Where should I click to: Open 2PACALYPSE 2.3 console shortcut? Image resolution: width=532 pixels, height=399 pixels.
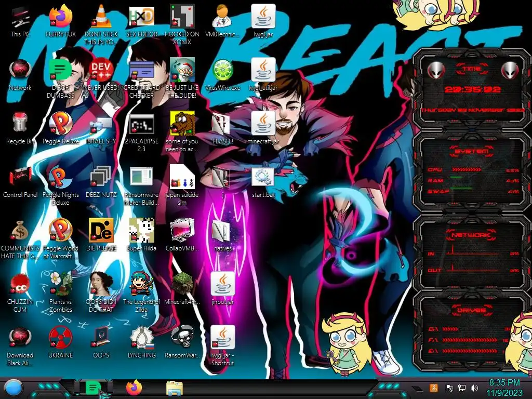point(141,132)
